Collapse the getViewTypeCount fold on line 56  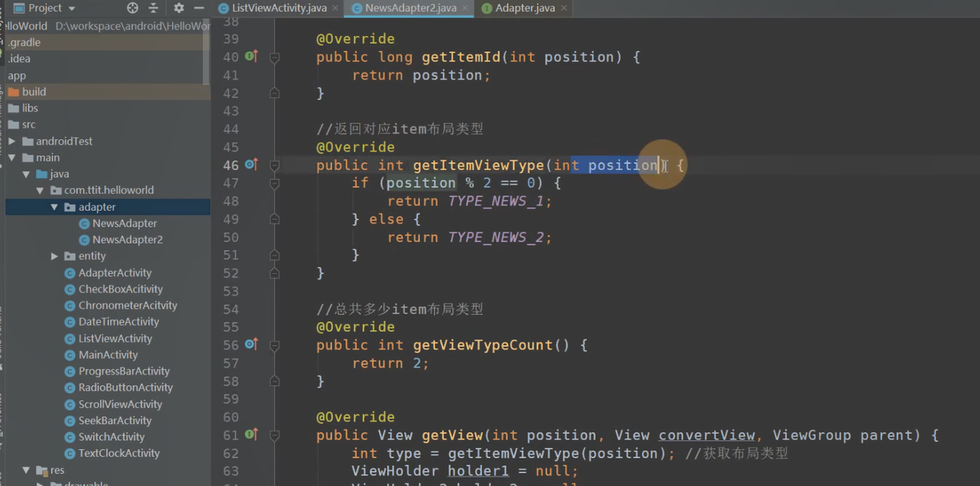(x=275, y=345)
